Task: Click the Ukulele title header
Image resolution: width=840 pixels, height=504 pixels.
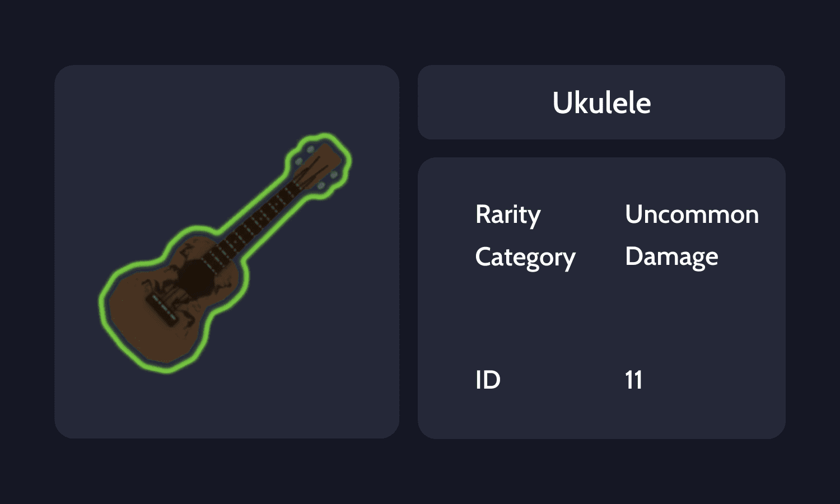Action: coord(601,102)
